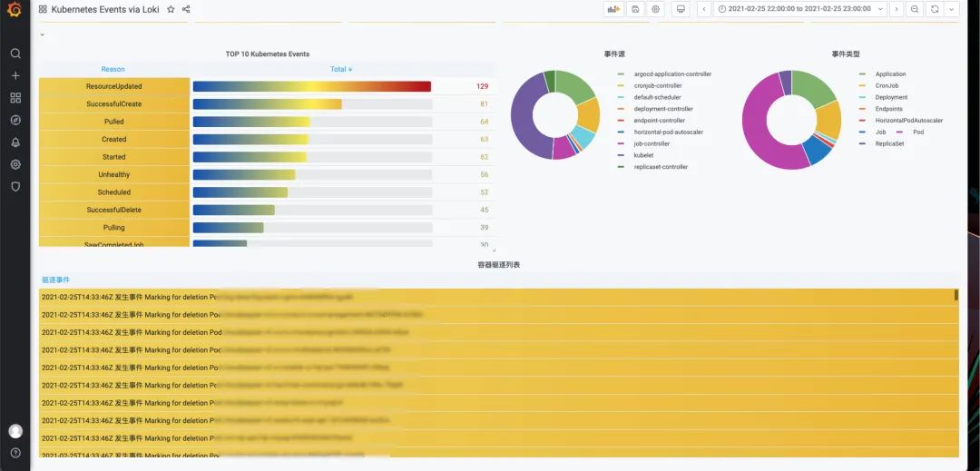The width and height of the screenshot is (980, 471).
Task: Open the Explore compass icon
Action: 15,120
